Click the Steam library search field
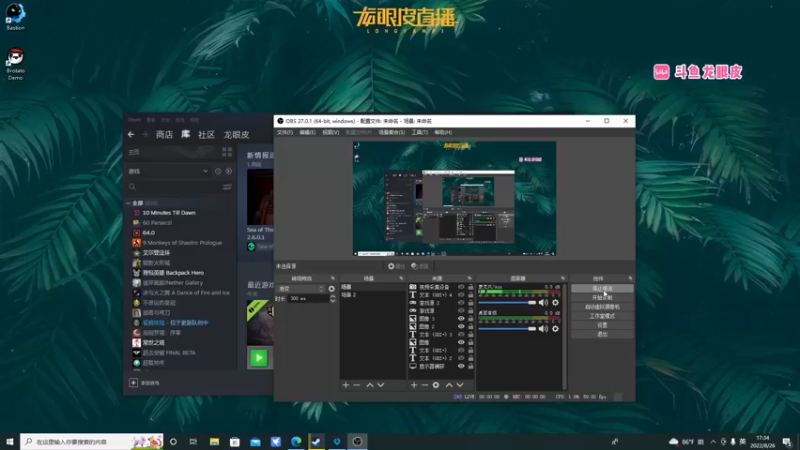 pyautogui.click(x=173, y=187)
